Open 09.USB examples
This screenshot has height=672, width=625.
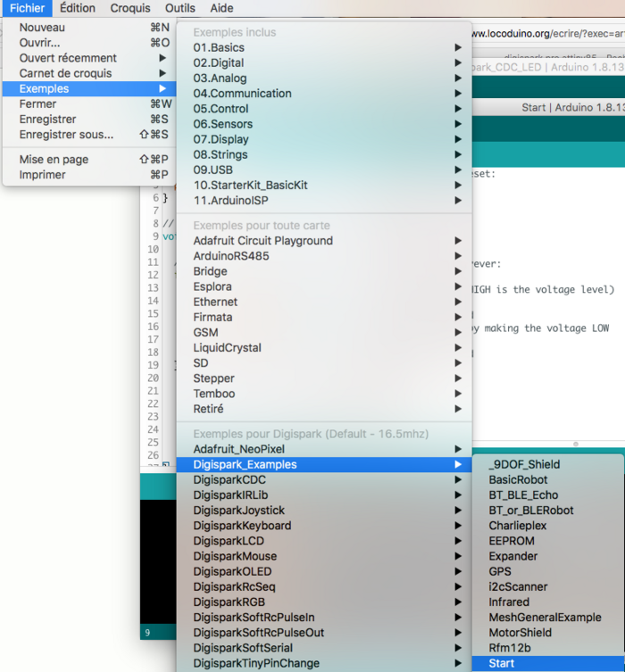pos(324,170)
